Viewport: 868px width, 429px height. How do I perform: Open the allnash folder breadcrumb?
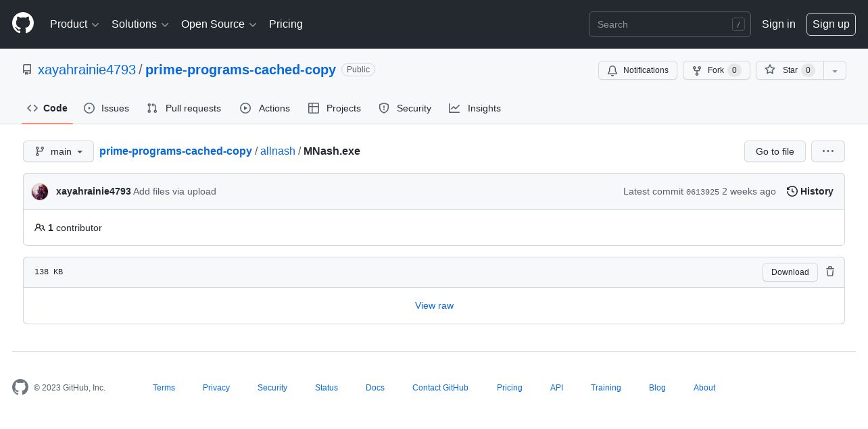tap(278, 151)
